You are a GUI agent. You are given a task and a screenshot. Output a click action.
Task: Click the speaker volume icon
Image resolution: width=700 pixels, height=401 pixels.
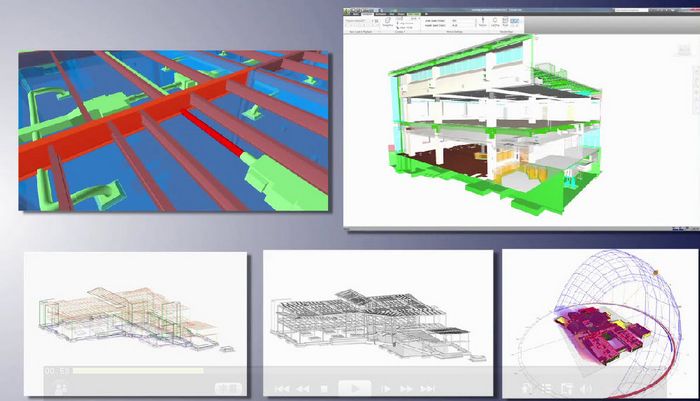[587, 389]
